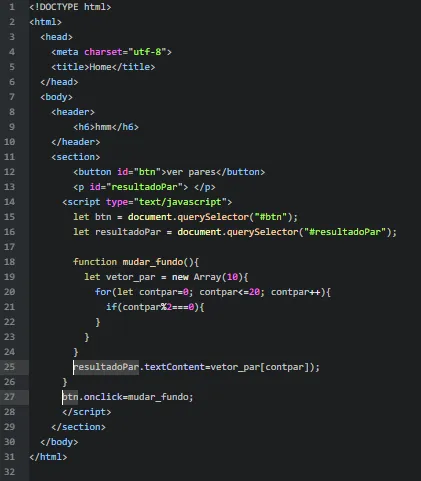This screenshot has width=421, height=481.
Task: Click the h6 text hmm
Action: (103, 127)
